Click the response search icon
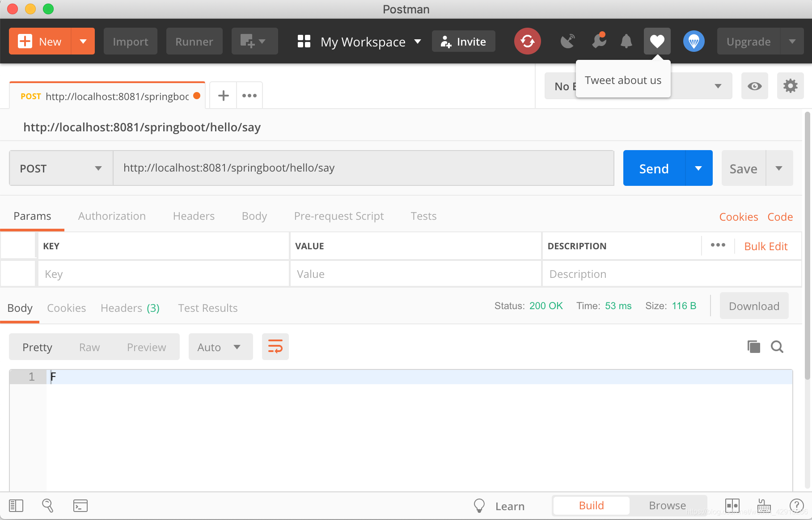Screen dimensions: 812x520 click(777, 347)
